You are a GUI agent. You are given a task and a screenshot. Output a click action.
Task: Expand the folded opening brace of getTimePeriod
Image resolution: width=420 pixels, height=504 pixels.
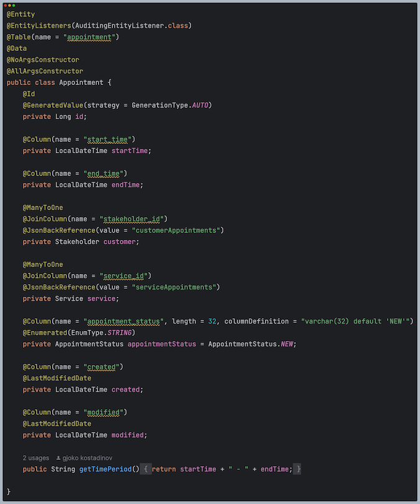pyautogui.click(x=146, y=469)
